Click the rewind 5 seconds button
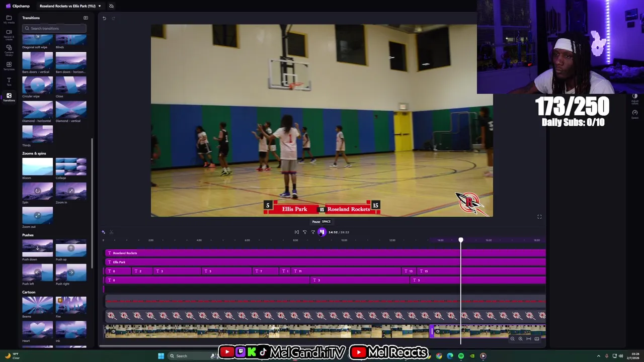 [x=304, y=232]
